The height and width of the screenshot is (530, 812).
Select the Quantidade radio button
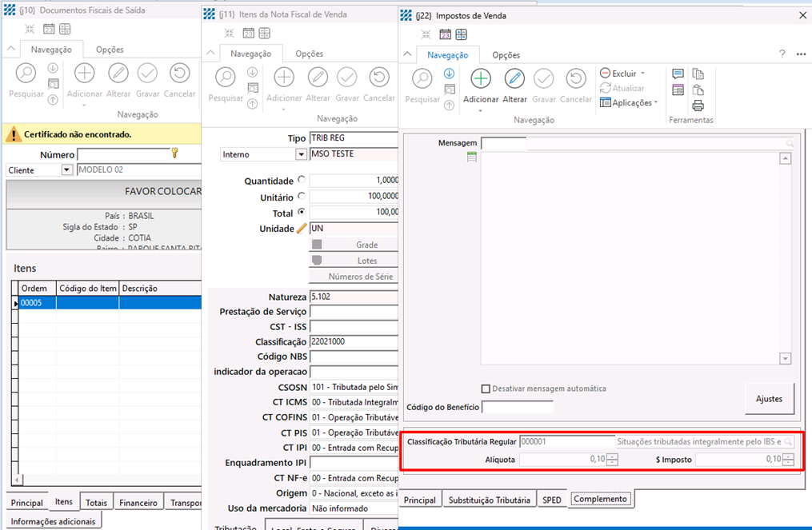(301, 181)
